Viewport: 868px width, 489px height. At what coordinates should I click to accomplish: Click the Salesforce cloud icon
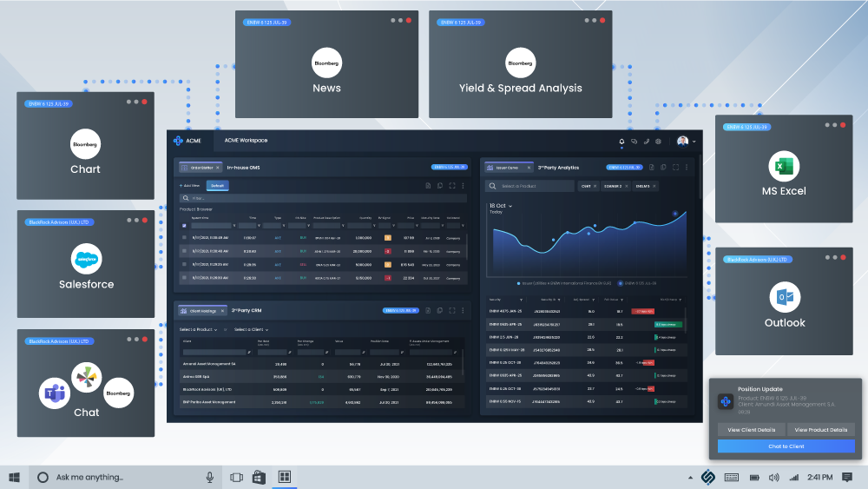[86, 259]
